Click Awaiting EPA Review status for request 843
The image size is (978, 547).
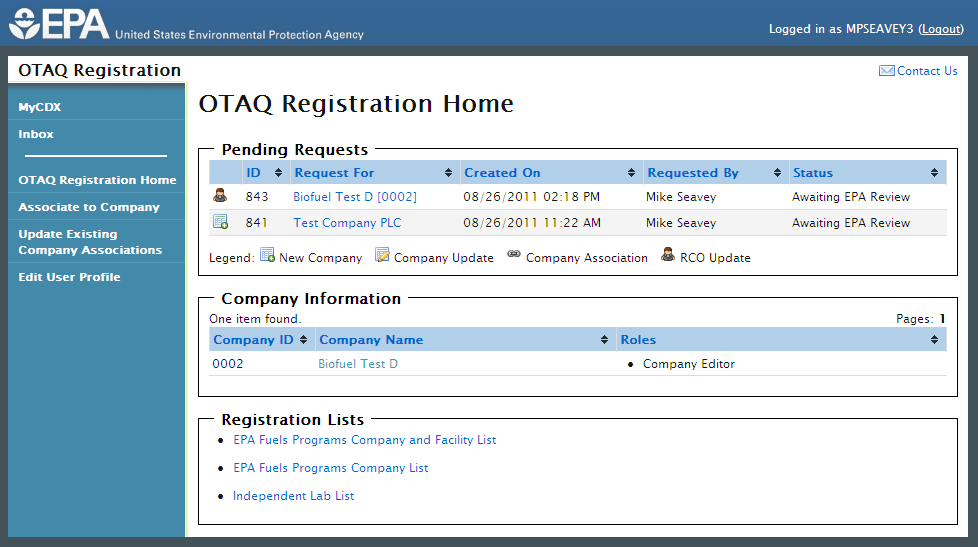[x=851, y=196]
